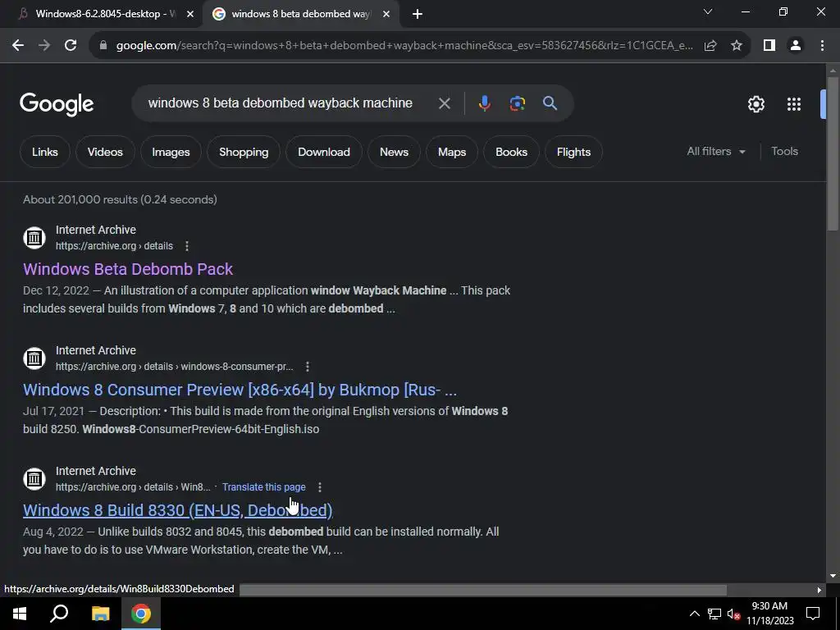Open a new tab with the plus button
Image resolution: width=840 pixels, height=630 pixels.
click(x=418, y=14)
